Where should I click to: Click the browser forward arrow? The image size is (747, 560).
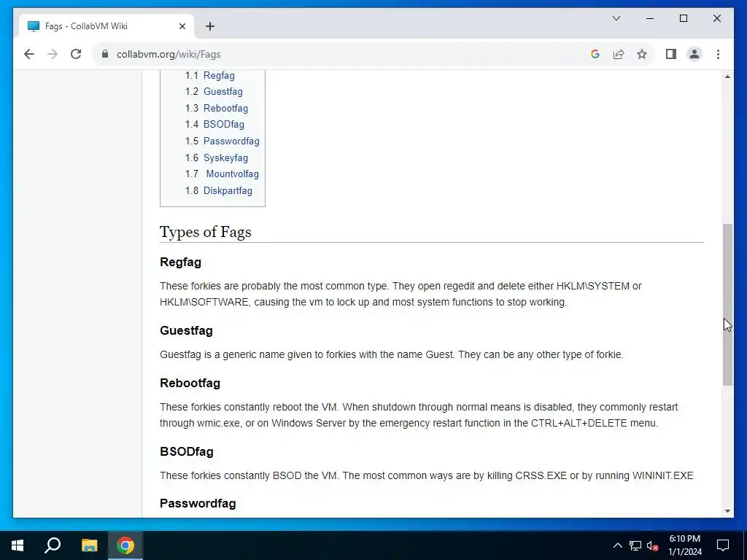[x=53, y=54]
